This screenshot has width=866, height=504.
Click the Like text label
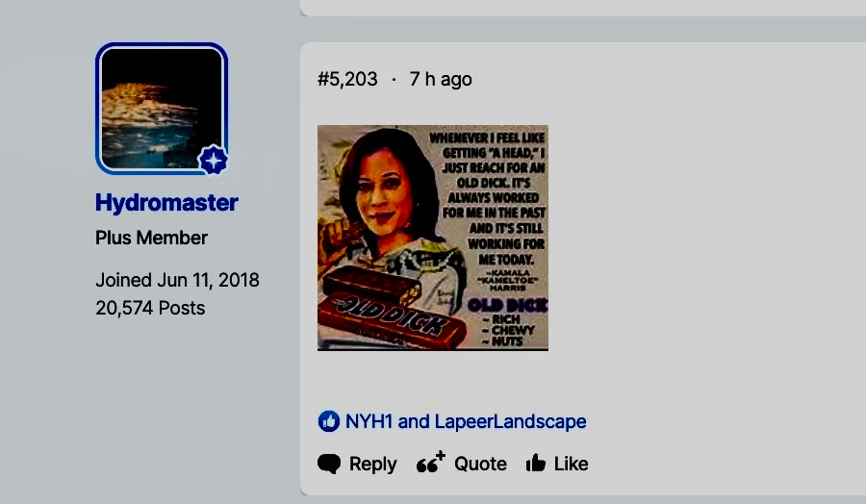coord(571,464)
